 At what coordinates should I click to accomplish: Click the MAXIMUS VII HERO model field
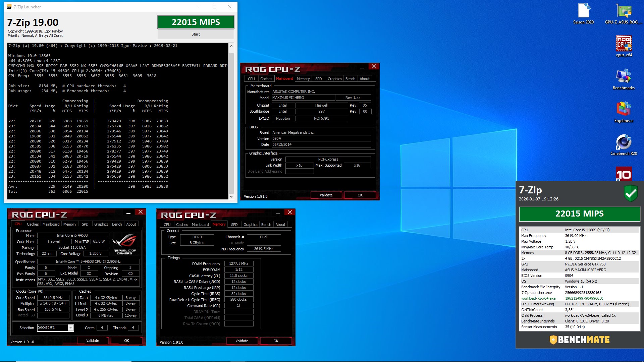[x=303, y=98]
